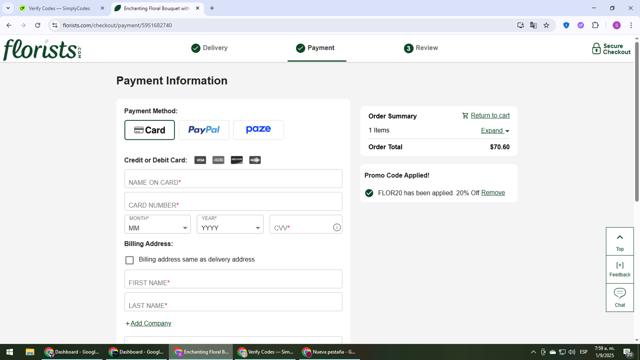This screenshot has width=640, height=360.
Task: Click the Visa card icon
Action: 200,160
